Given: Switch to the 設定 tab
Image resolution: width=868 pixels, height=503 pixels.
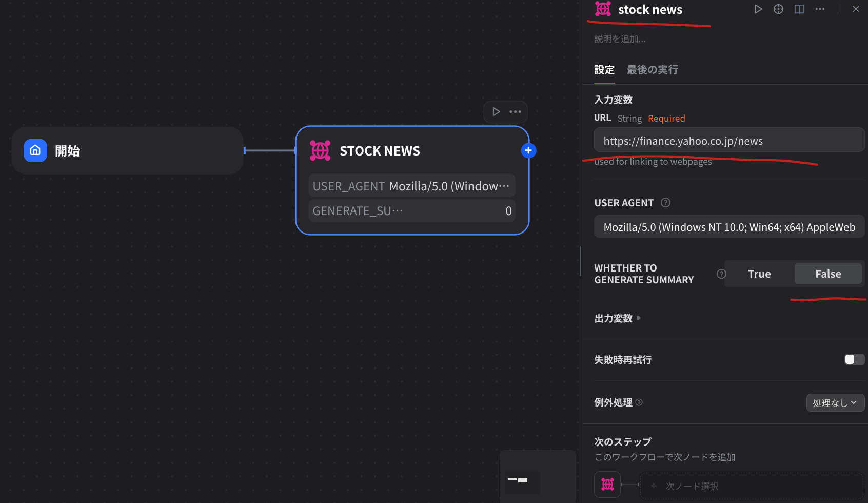Looking at the screenshot, I should click(604, 69).
